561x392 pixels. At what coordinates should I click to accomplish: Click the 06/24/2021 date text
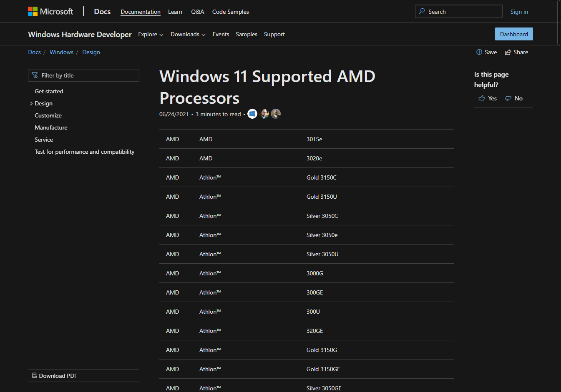point(174,114)
